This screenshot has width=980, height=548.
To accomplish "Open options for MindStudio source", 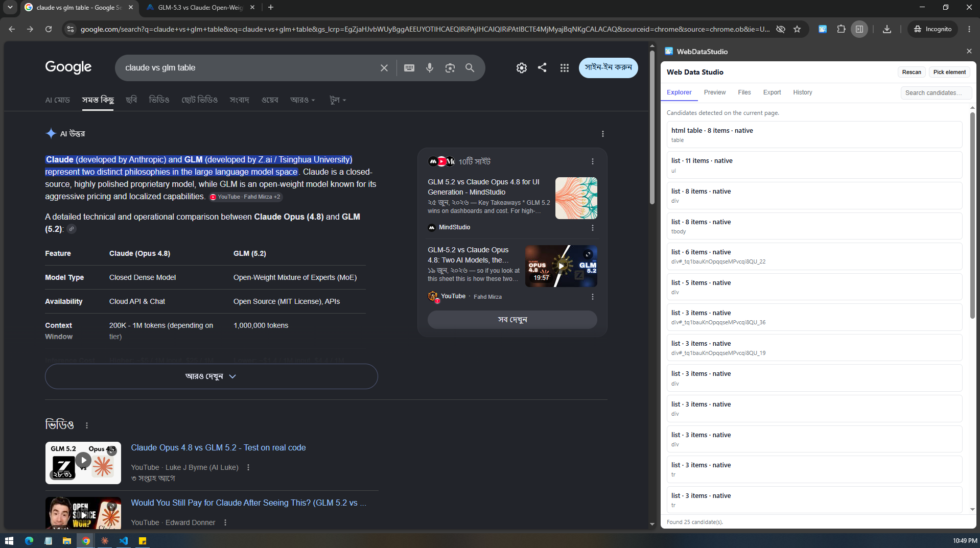I will 593,228.
